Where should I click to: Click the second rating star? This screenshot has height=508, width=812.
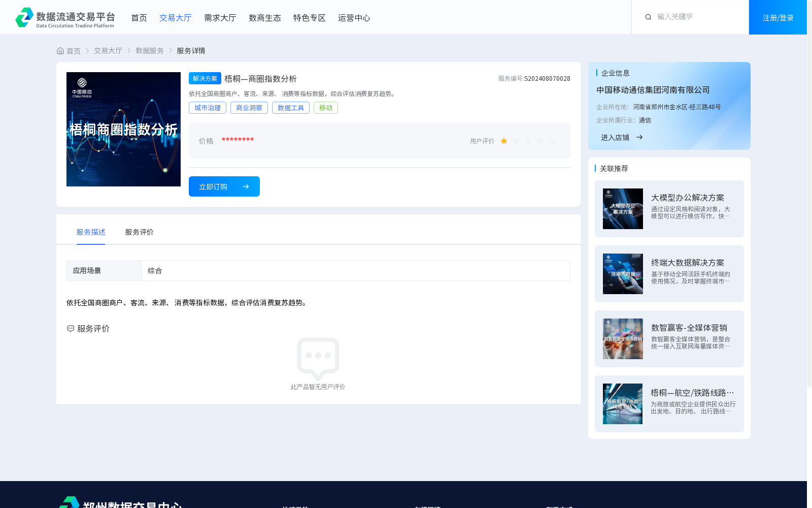pyautogui.click(x=516, y=141)
